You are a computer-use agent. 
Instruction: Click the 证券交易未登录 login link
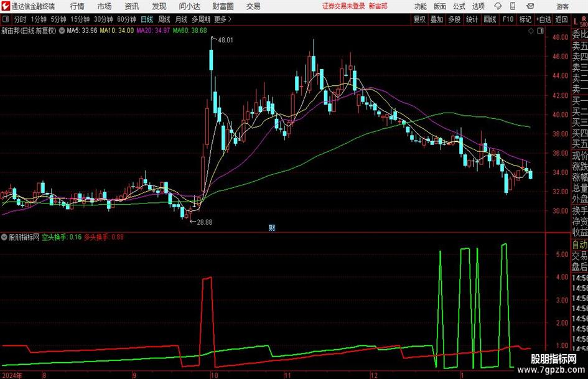pos(343,6)
